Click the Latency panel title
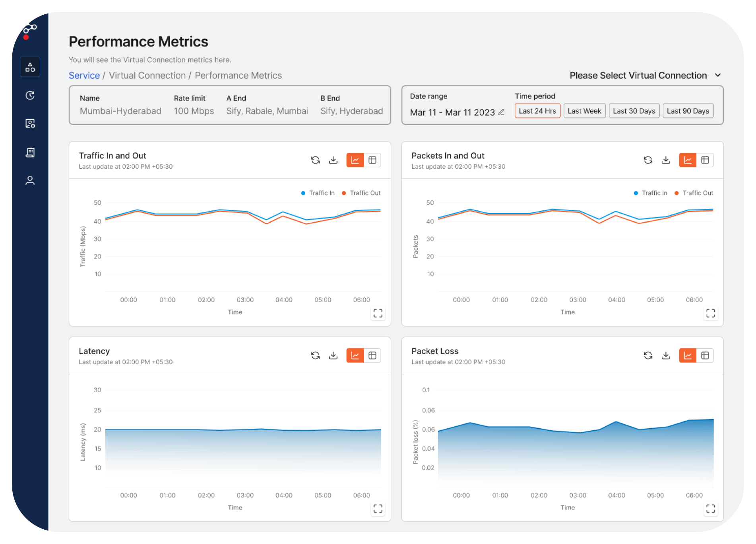 click(94, 351)
